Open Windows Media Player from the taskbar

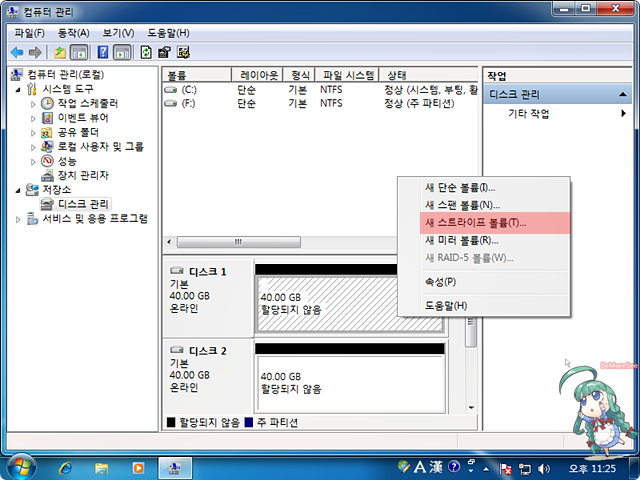(x=137, y=467)
